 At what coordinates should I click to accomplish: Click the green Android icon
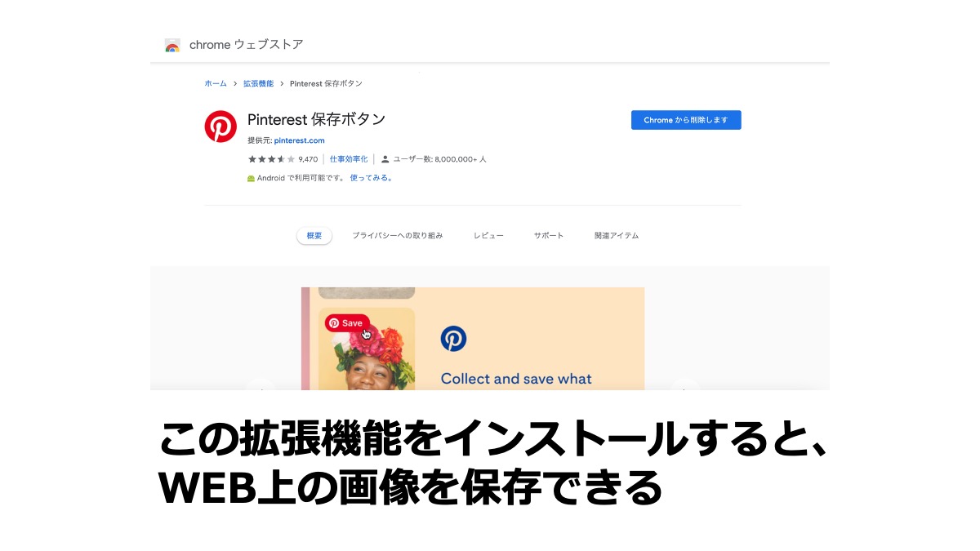point(252,178)
